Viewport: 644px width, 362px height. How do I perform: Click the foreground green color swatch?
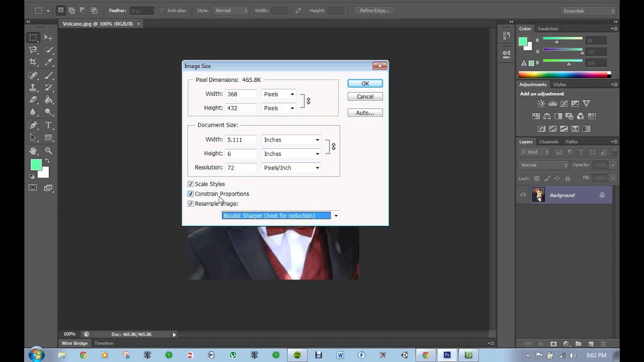point(36,165)
